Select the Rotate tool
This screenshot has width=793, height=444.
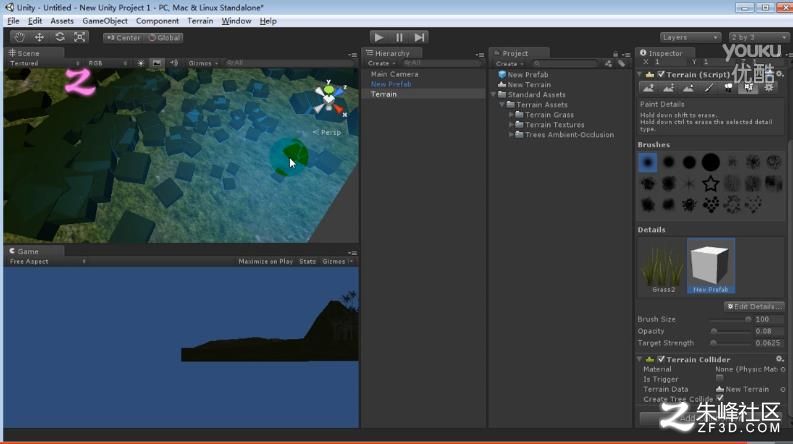point(60,37)
